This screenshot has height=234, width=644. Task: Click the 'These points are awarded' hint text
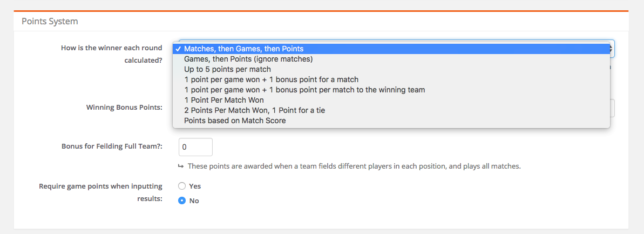coord(354,166)
